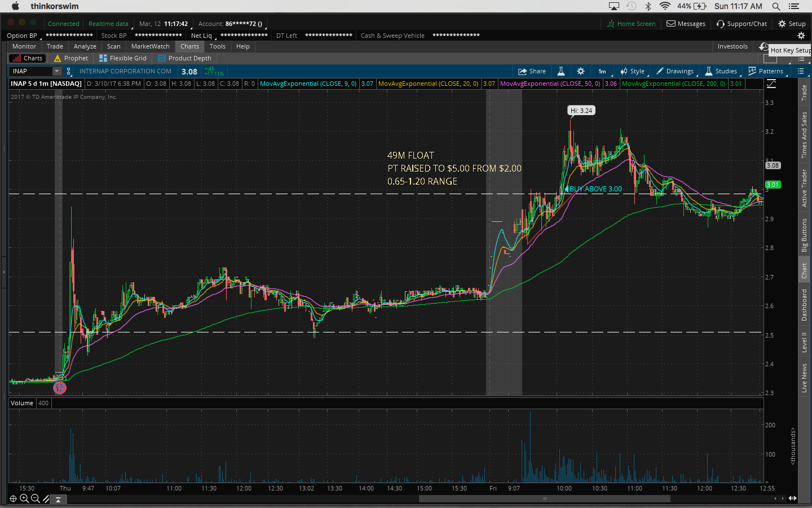This screenshot has width=812, height=508.
Task: Zoom out of the chart with magnifier minus
Action: 35,498
